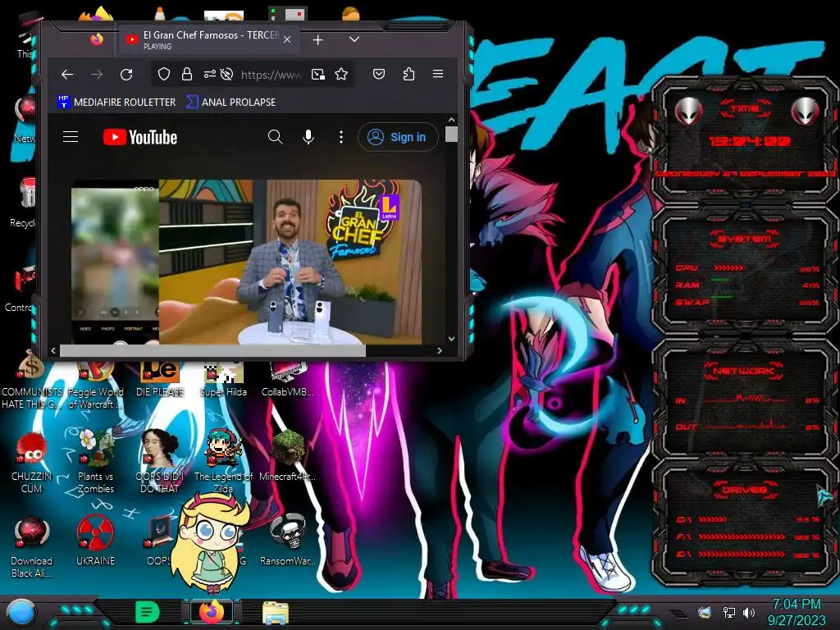840x630 pixels.
Task: Select The Legend of Zilda icon
Action: 223,462
